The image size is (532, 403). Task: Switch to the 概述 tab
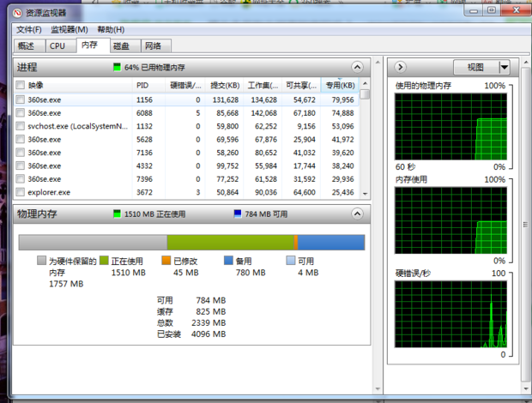pos(29,45)
